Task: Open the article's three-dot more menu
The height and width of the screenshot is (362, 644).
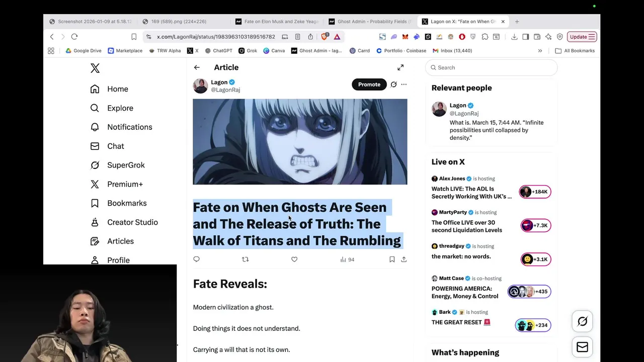Action: (404, 84)
